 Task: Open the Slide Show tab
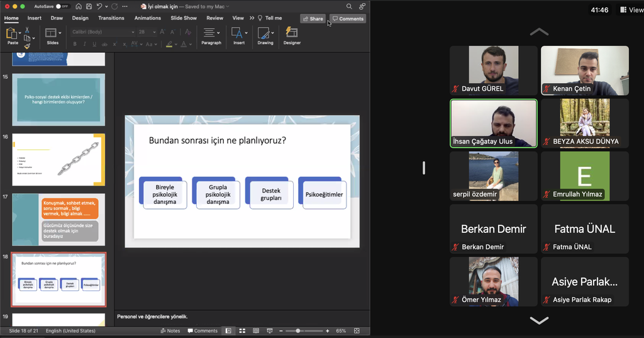point(184,18)
